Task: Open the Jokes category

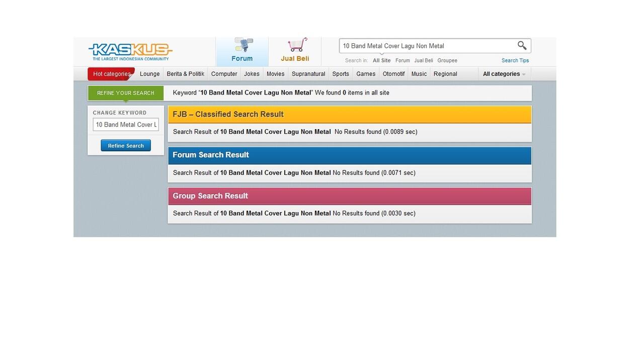Action: [x=252, y=74]
